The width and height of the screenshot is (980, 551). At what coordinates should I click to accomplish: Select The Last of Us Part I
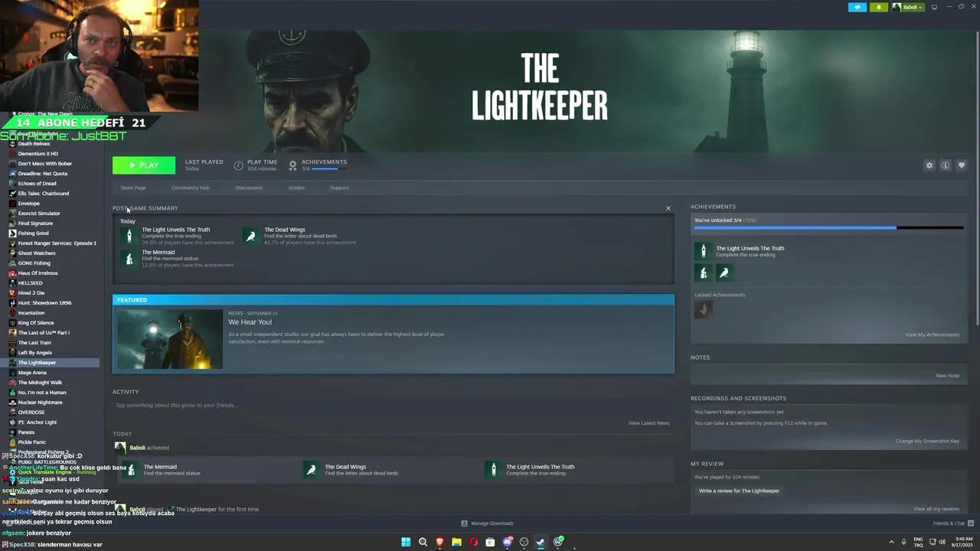[x=44, y=333]
